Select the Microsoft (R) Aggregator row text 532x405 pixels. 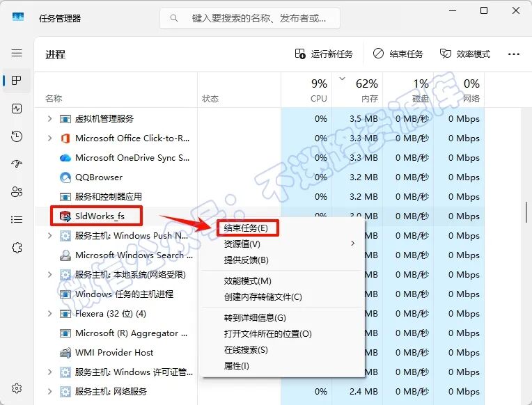[132, 333]
